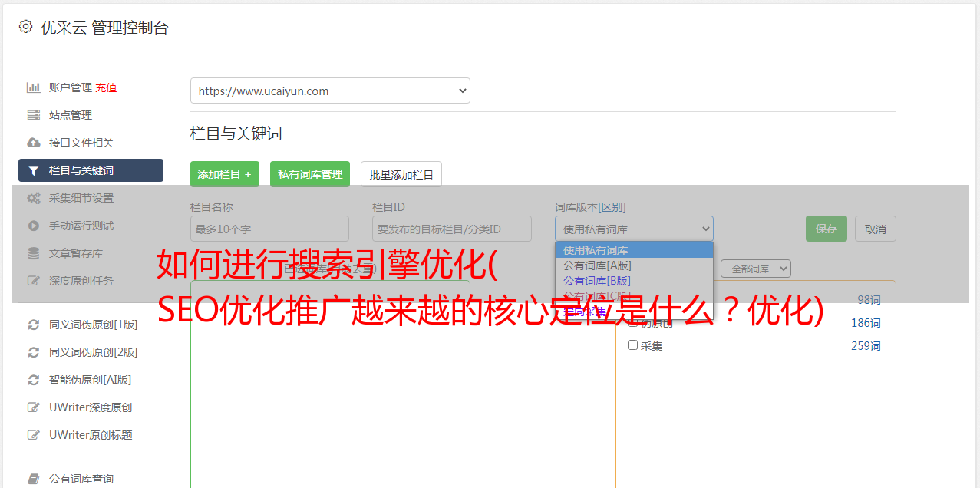Click the play circle icon for 手动运行测试
This screenshot has width=980, height=488.
34,226
